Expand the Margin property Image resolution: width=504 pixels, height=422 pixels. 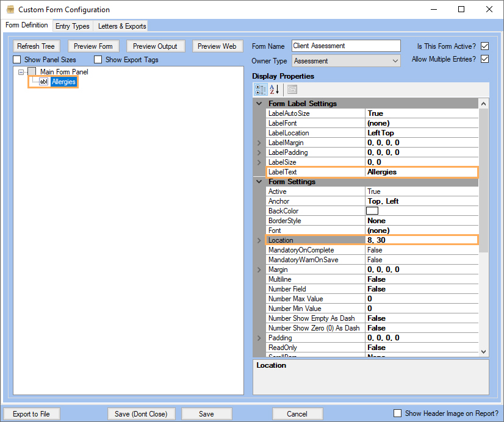coord(259,270)
